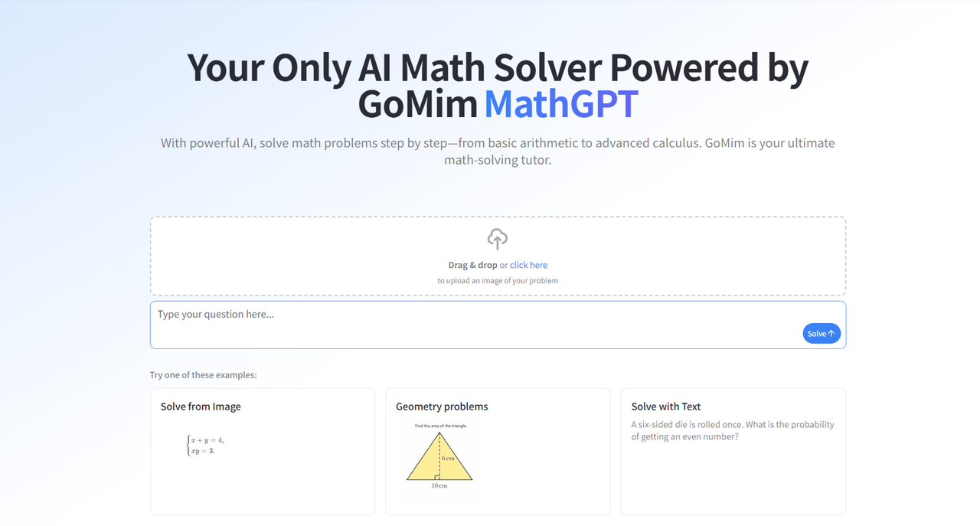
Task: Select the 'Solve from Image' example card
Action: click(263, 452)
